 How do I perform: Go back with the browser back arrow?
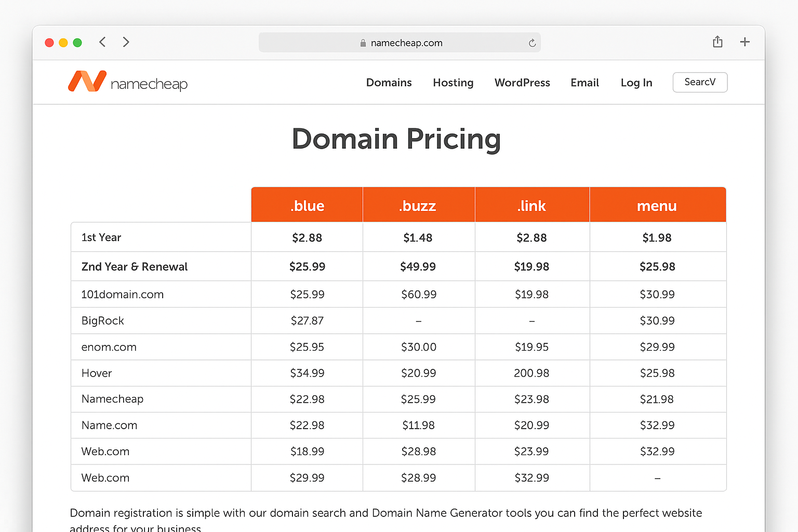coord(102,42)
